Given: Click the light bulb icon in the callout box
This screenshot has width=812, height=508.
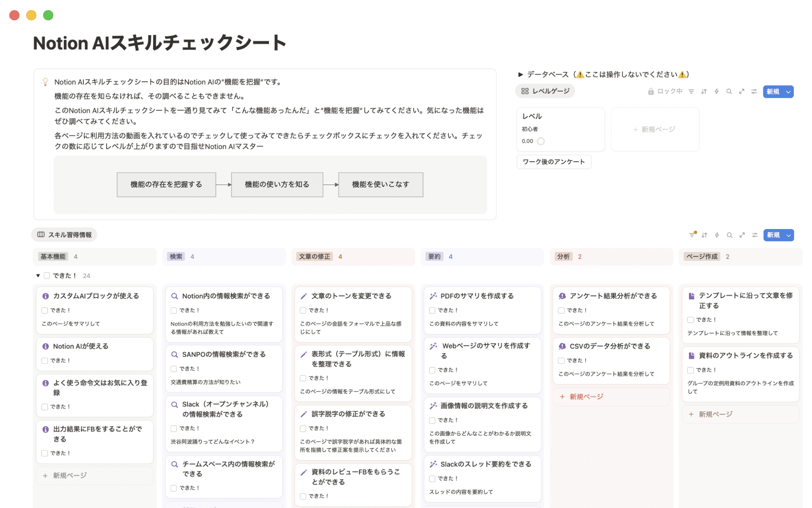Looking at the screenshot, I should coord(45,82).
